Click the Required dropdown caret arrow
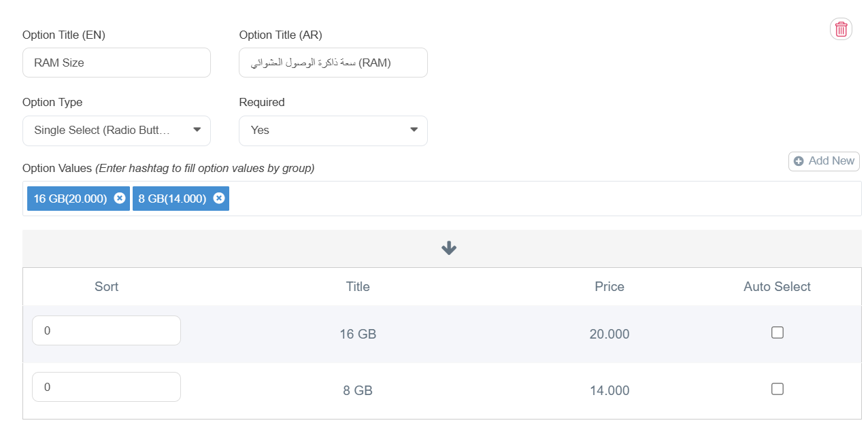The image size is (868, 427). point(414,130)
